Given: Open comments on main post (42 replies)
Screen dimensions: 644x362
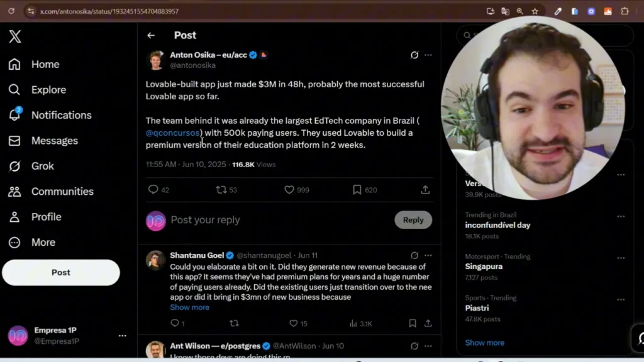Looking at the screenshot, I should coord(153,190).
